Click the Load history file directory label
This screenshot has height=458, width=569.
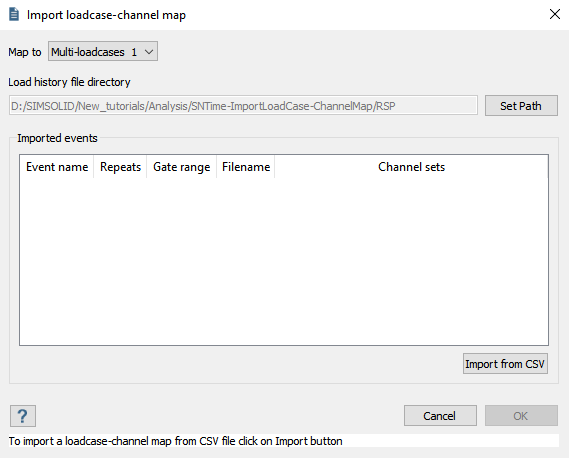(69, 82)
